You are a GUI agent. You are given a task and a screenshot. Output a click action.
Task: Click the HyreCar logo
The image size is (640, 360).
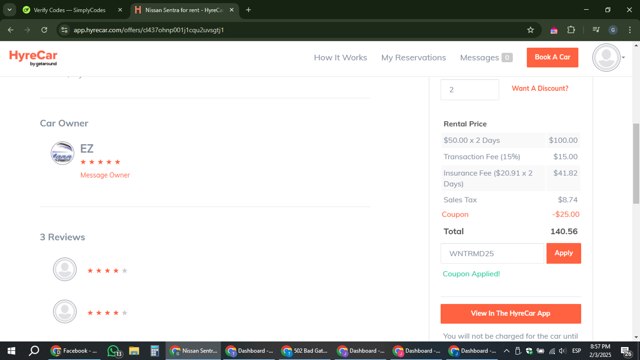tap(33, 58)
